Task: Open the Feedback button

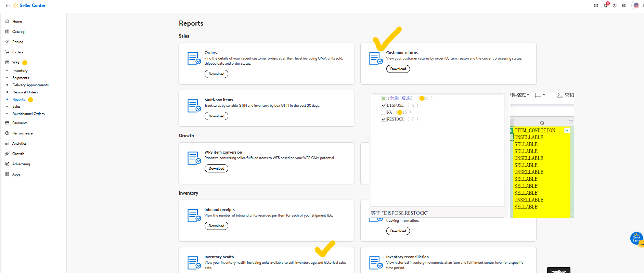Action: [558, 270]
